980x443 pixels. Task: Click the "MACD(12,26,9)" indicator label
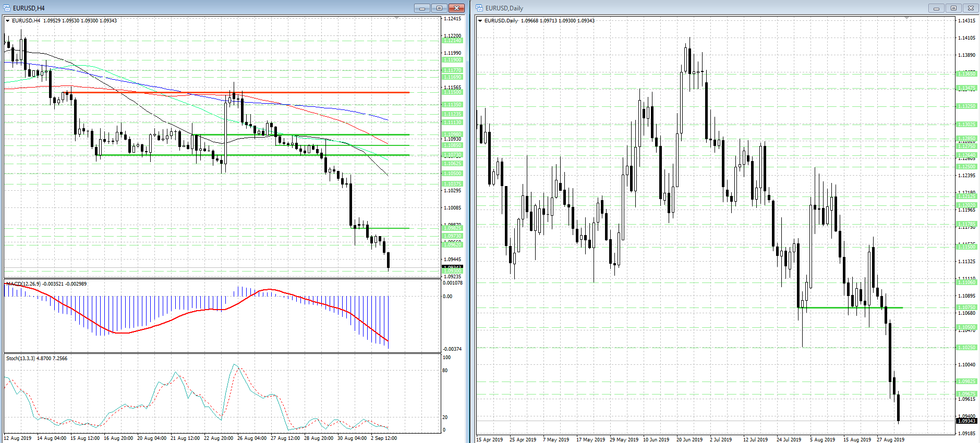(23, 284)
